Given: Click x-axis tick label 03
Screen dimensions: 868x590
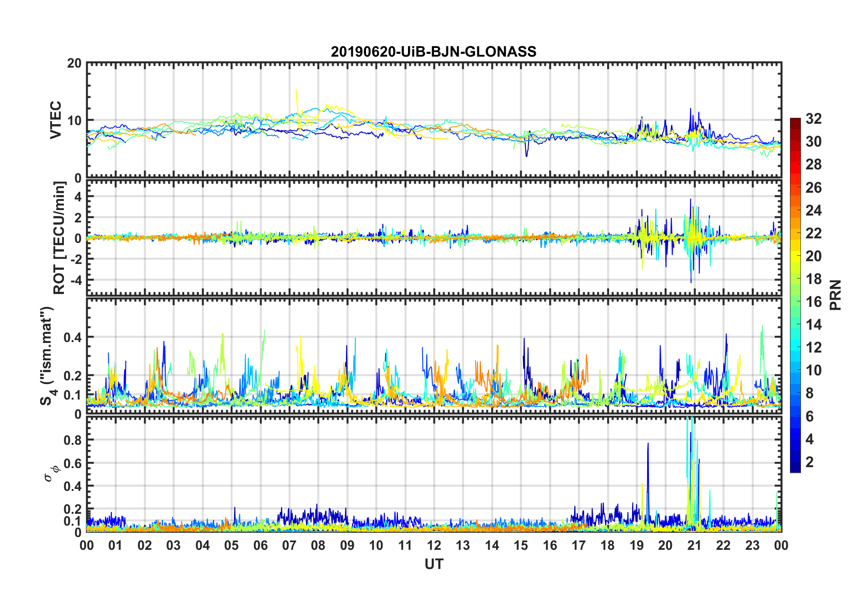Looking at the screenshot, I should coord(173,545).
